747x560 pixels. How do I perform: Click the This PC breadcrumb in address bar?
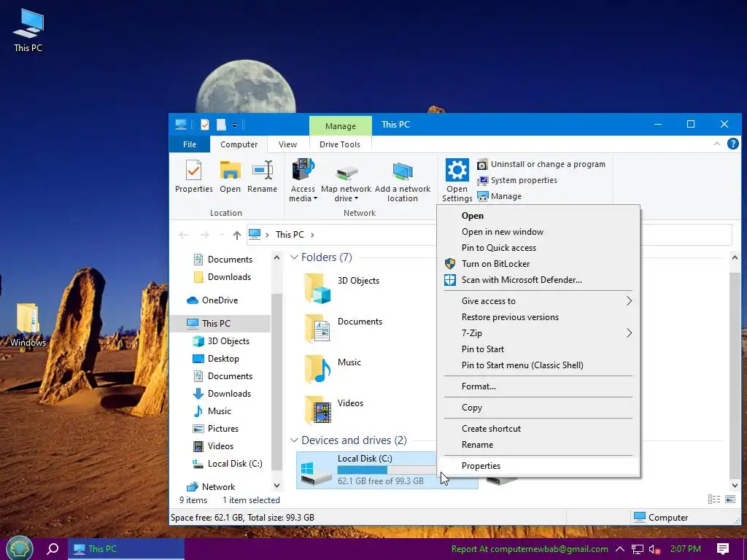(290, 235)
